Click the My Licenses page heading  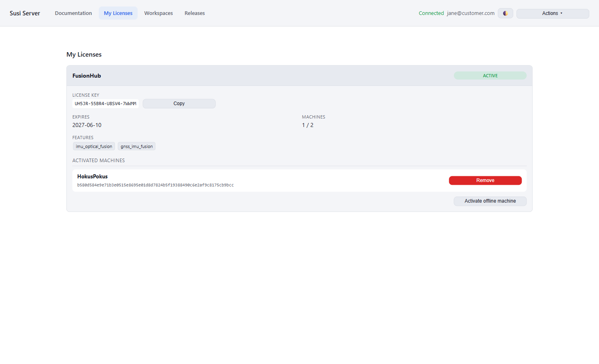(x=84, y=55)
